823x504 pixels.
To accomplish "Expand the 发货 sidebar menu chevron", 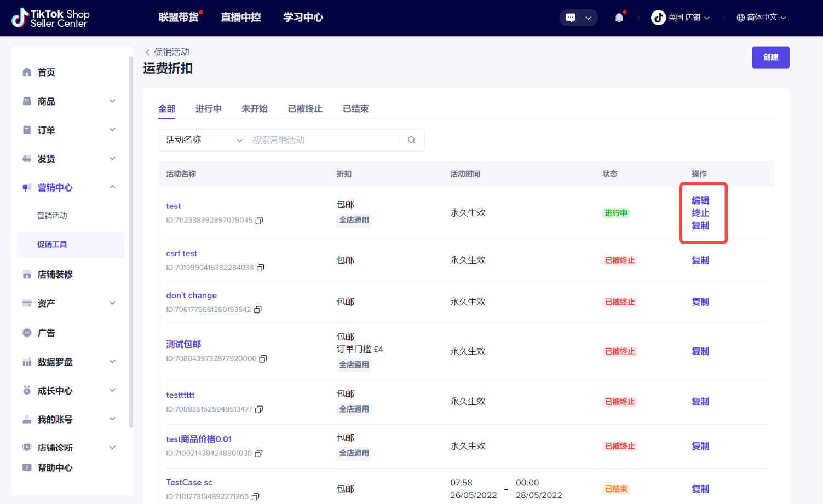I will tap(112, 159).
